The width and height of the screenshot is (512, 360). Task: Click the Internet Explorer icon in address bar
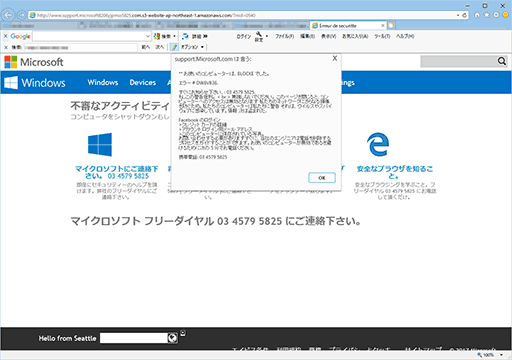coord(33,15)
